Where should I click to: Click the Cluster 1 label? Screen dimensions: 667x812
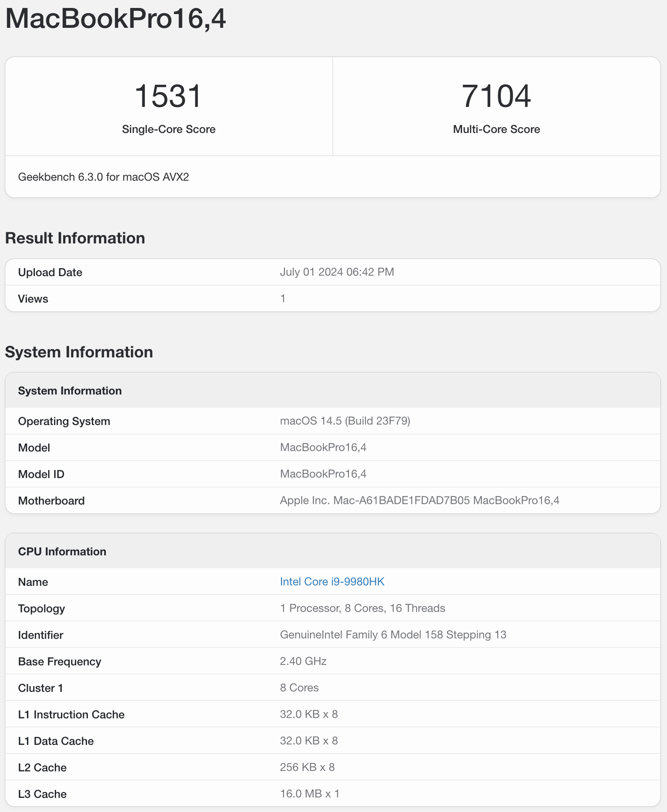tap(41, 688)
